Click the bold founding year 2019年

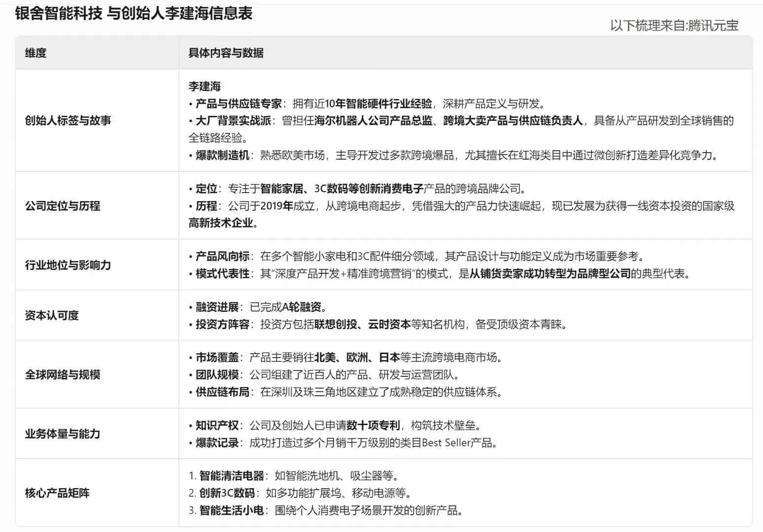click(277, 206)
